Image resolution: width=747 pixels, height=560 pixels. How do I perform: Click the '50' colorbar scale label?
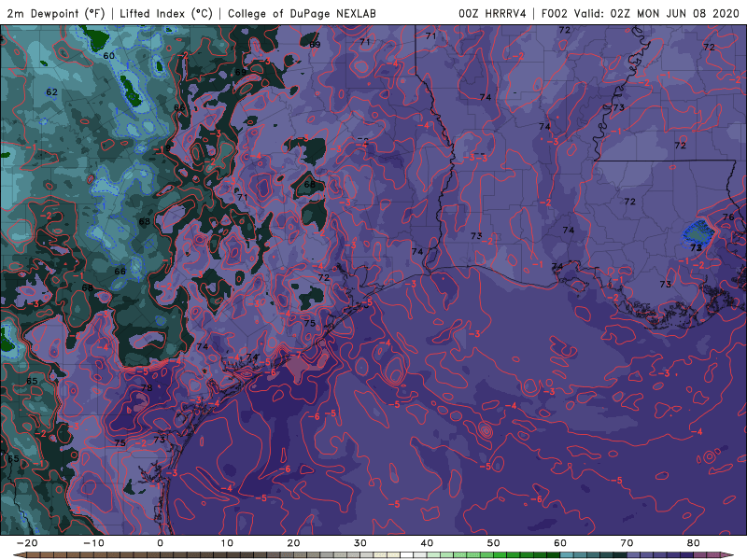pos(494,543)
